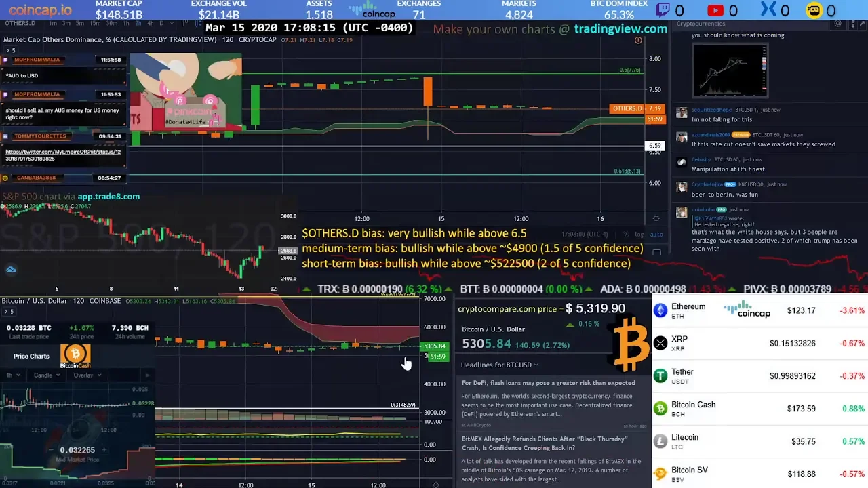Open chart settings gear on OTHERS.D chart
This screenshot has height=488, width=868.
[656, 218]
